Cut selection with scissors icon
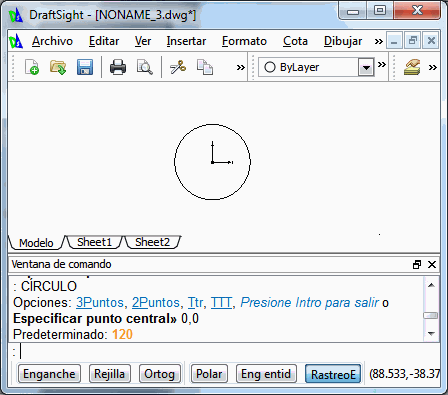 point(178,67)
